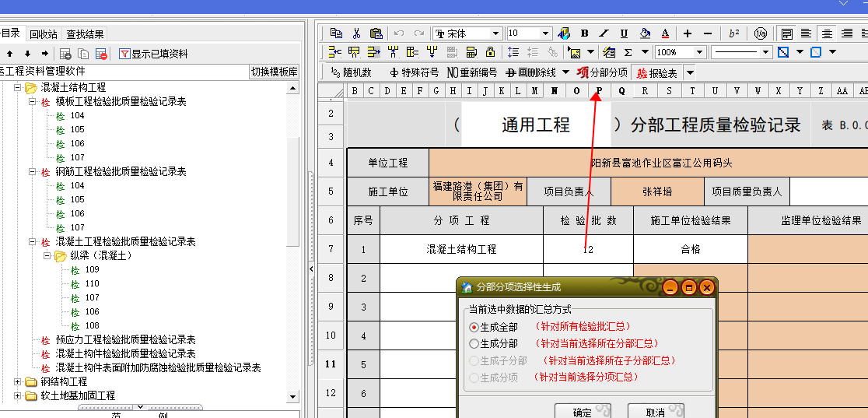This screenshot has width=868, height=418.
Task: Click the insert picture icon
Action: (x=575, y=52)
